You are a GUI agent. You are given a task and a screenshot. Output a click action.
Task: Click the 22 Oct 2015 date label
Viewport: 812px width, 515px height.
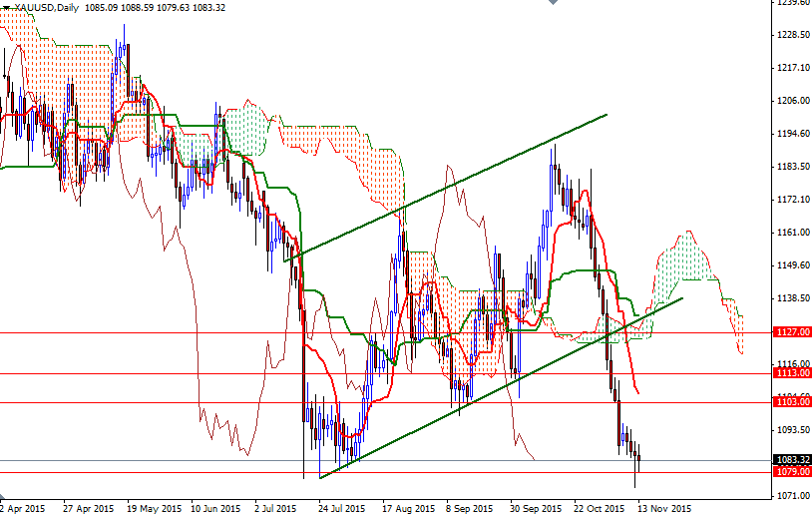tap(600, 508)
